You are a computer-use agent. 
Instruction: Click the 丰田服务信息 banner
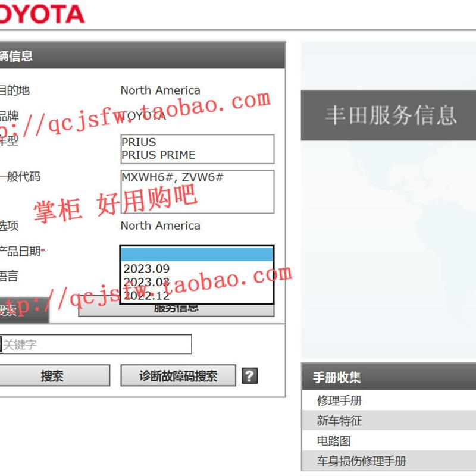point(389,115)
